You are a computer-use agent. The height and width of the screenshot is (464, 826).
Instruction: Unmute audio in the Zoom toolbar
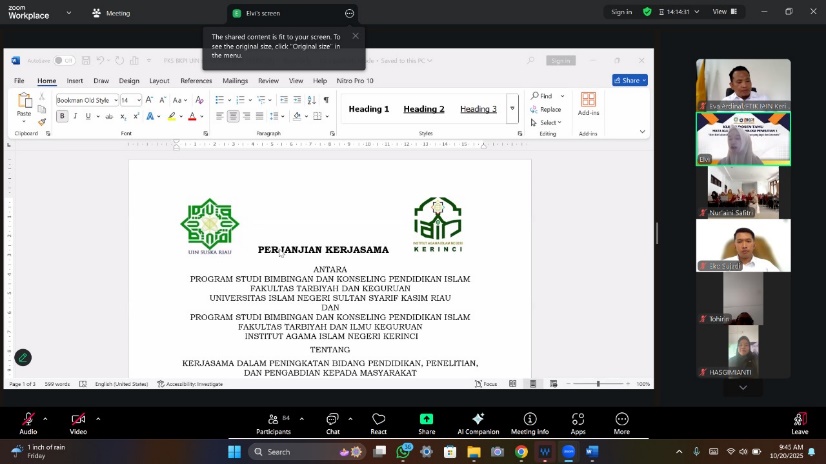tap(28, 420)
